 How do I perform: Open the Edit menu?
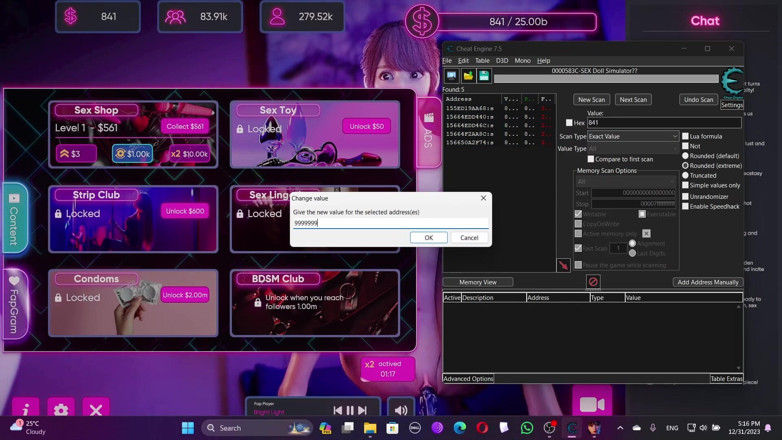(463, 60)
